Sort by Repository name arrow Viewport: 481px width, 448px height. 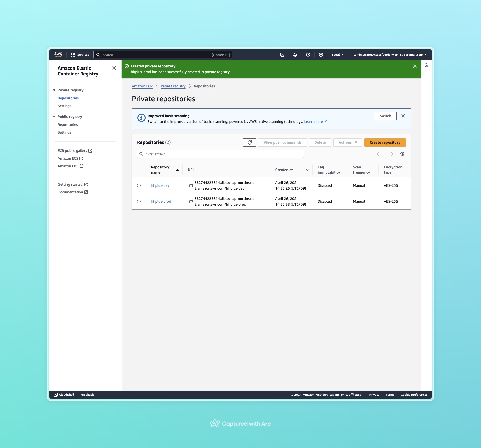pyautogui.click(x=178, y=170)
